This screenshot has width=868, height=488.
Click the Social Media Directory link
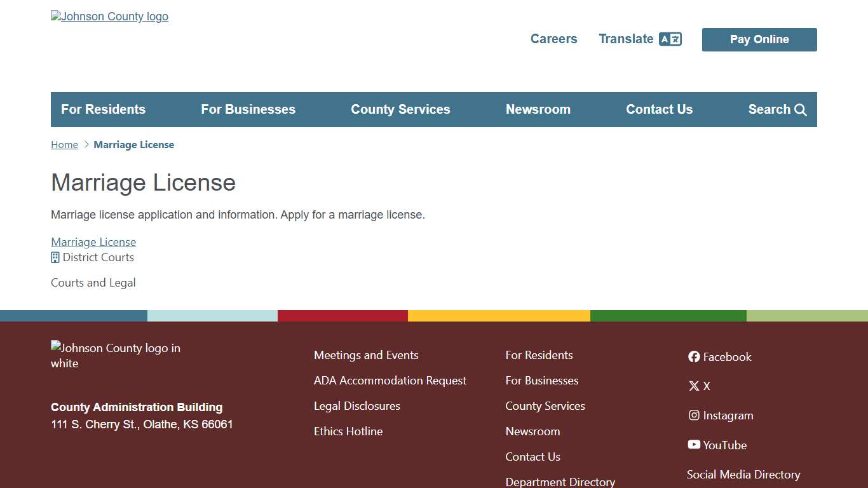click(x=743, y=474)
